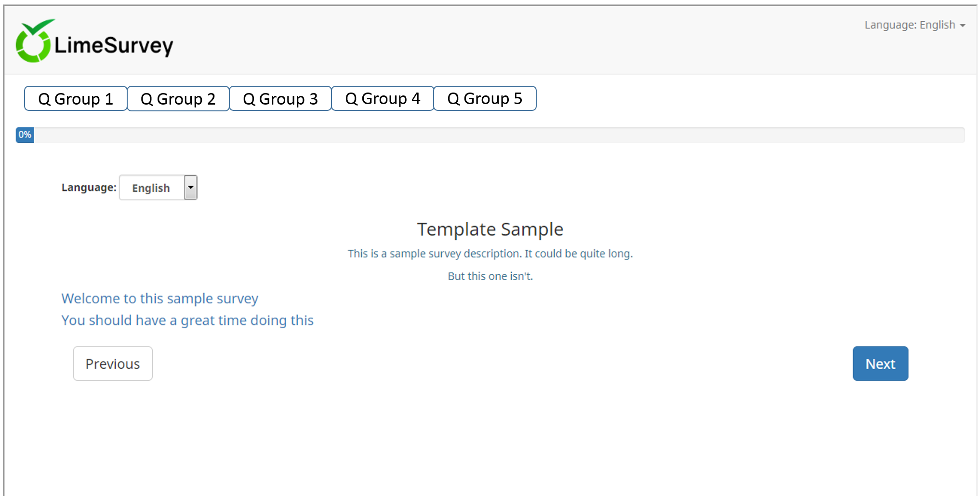Click the Template Sample heading
The image size is (980, 496).
click(x=490, y=229)
